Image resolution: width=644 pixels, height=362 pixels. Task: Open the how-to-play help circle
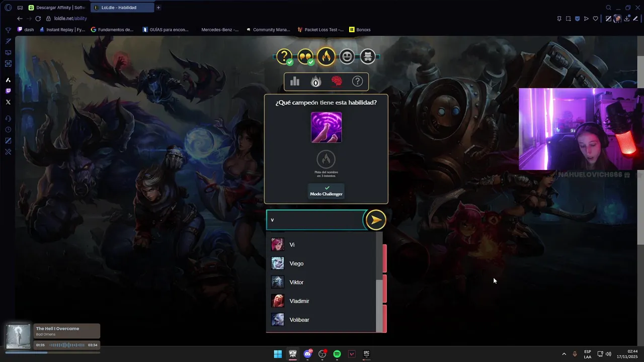tap(357, 81)
